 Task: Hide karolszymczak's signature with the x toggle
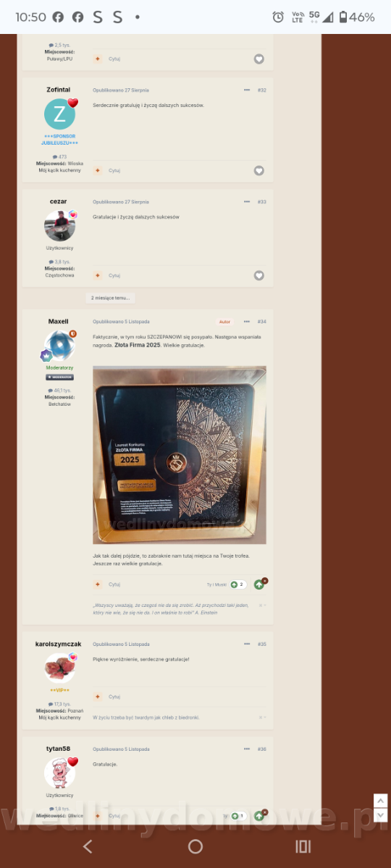[262, 717]
